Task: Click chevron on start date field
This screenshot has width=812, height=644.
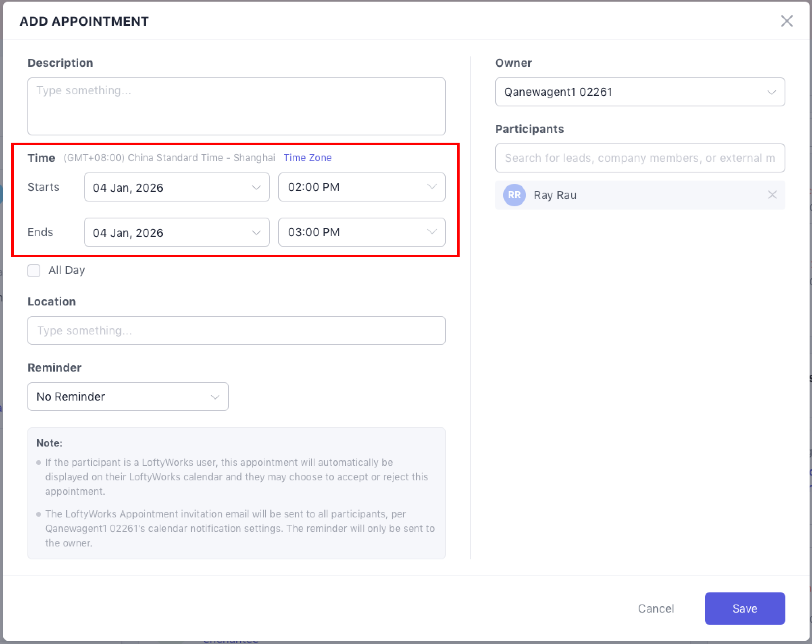Action: (x=256, y=187)
